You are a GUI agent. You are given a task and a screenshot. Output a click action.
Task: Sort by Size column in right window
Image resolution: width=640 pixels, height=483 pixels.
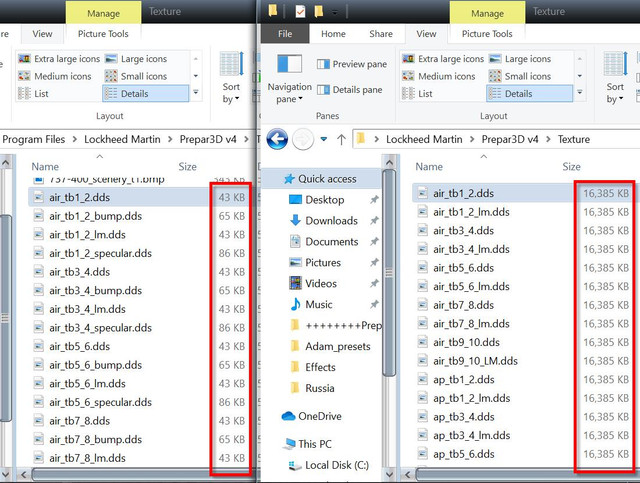click(571, 167)
